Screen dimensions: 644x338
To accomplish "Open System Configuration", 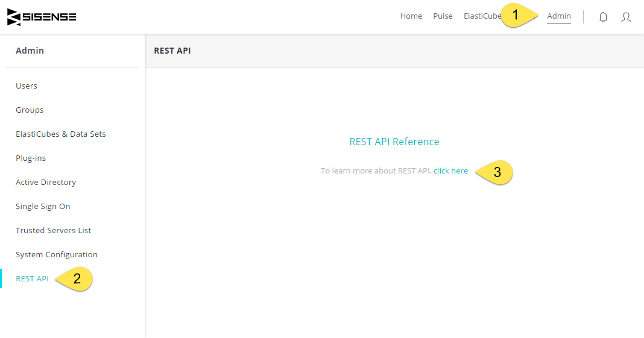I will (57, 255).
